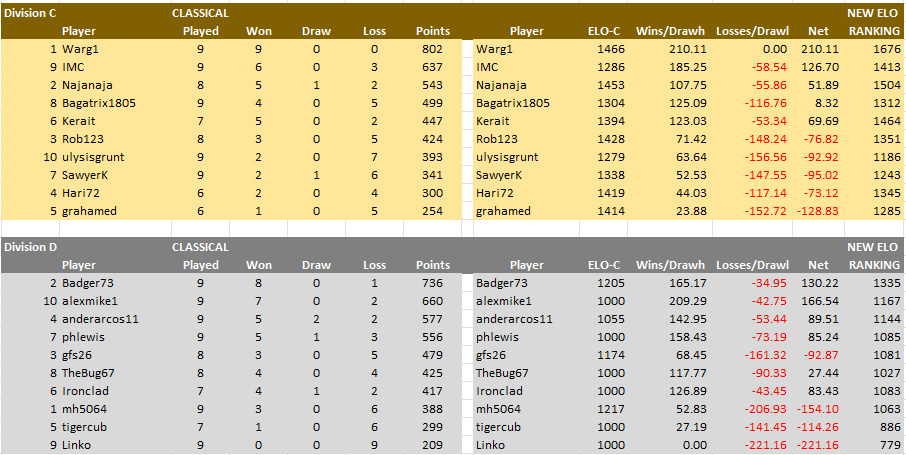Click phlewis's points cell showing 556
This screenshot has height=455, width=906.
point(432,337)
